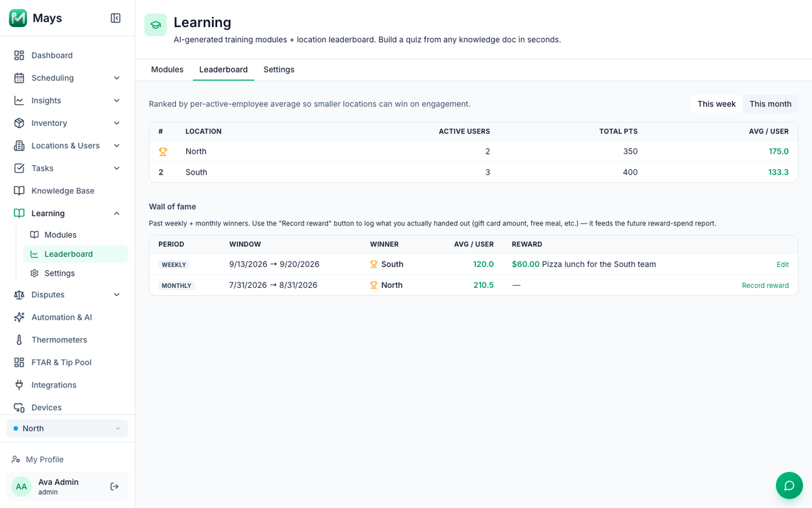Open the Settings tab
This screenshot has width=812, height=508.
(279, 70)
